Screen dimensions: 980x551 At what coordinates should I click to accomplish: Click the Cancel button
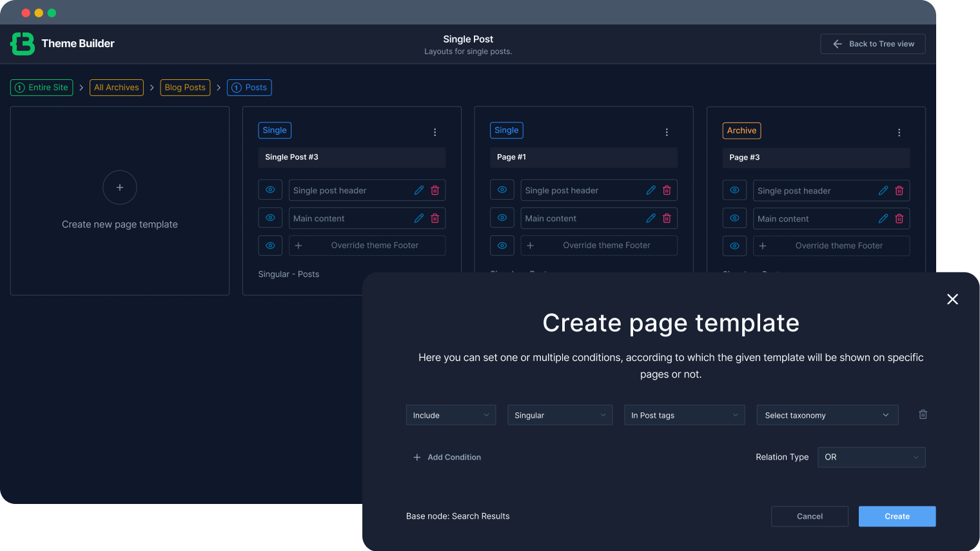[810, 516]
